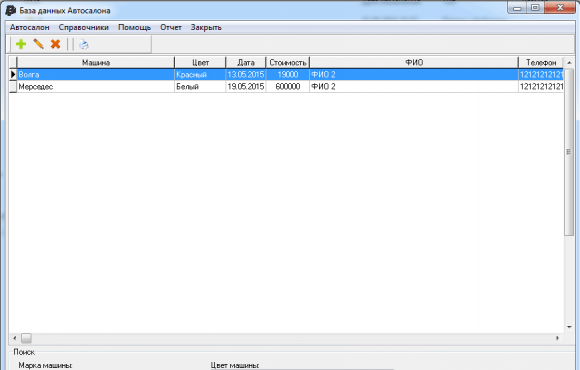Click the orange X delete record icon
Image resolution: width=580 pixels, height=370 pixels.
[55, 44]
